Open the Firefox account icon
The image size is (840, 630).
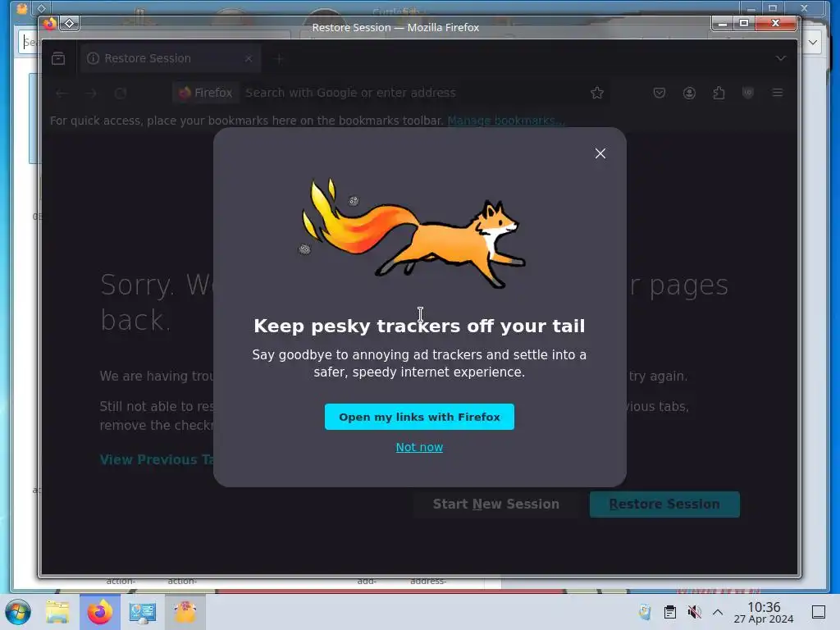pyautogui.click(x=689, y=93)
